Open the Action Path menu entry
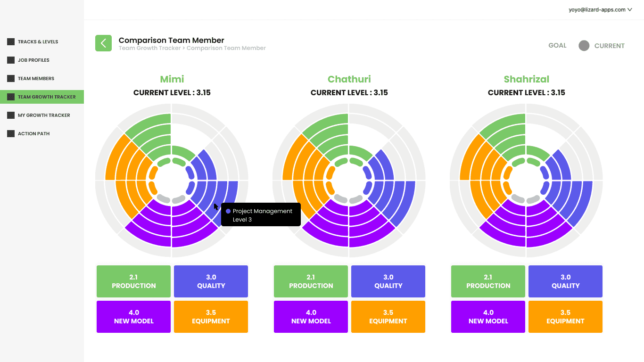 point(33,133)
